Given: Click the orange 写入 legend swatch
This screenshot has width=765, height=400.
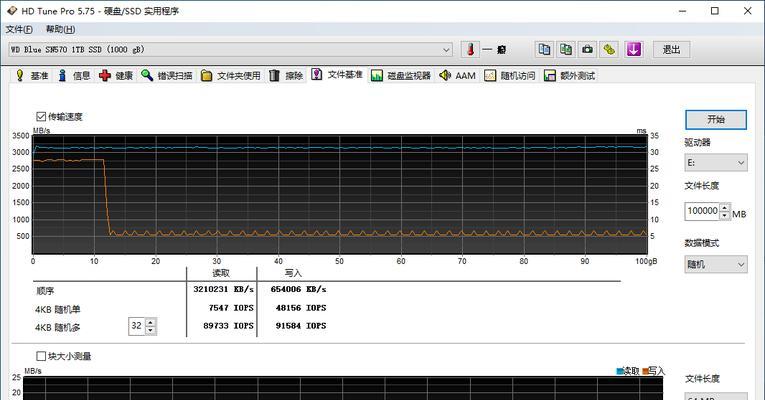Looking at the screenshot, I should tap(645, 371).
